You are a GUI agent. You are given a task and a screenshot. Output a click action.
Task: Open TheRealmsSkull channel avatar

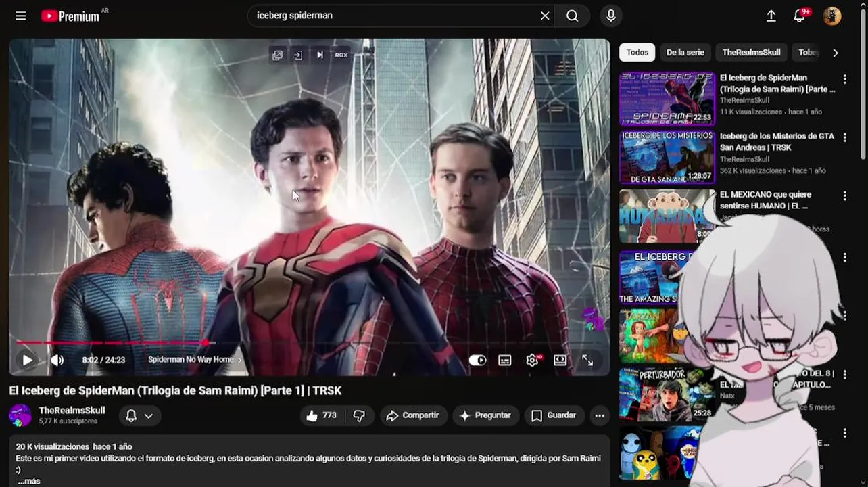[x=20, y=415]
